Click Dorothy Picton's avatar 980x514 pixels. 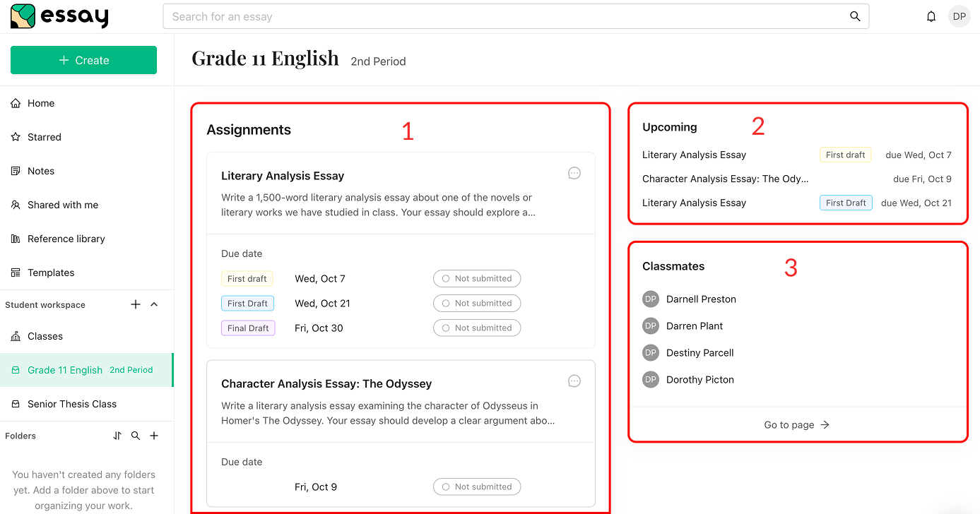tap(650, 379)
